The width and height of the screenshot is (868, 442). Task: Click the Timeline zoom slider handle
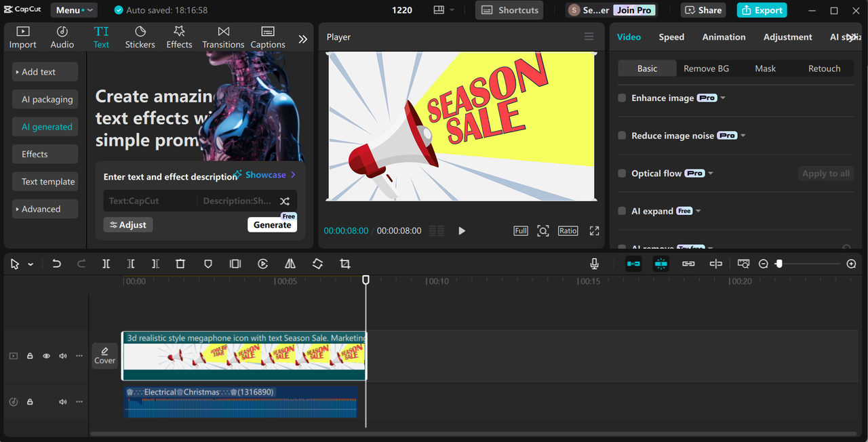tap(779, 264)
